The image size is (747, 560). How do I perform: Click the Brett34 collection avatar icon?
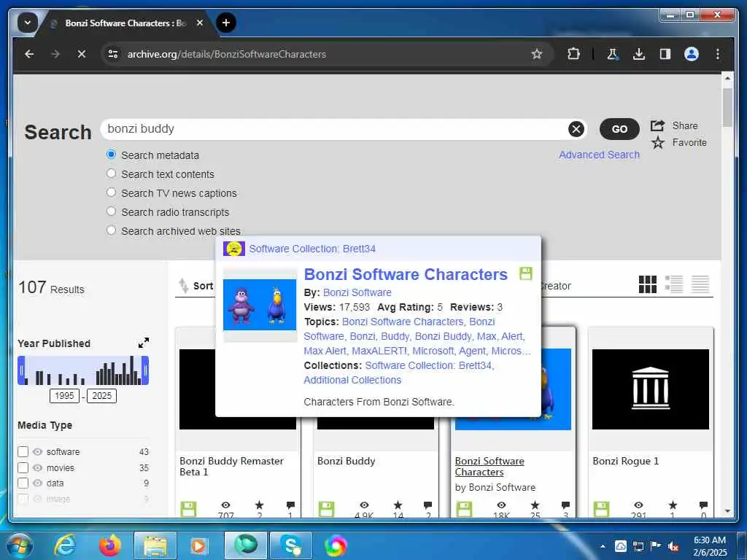click(234, 249)
